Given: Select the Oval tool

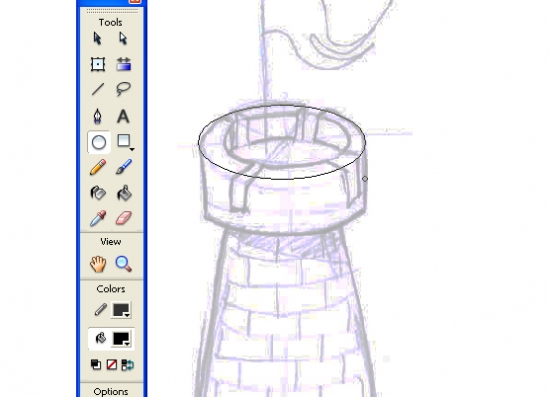Looking at the screenshot, I should pyautogui.click(x=99, y=142).
